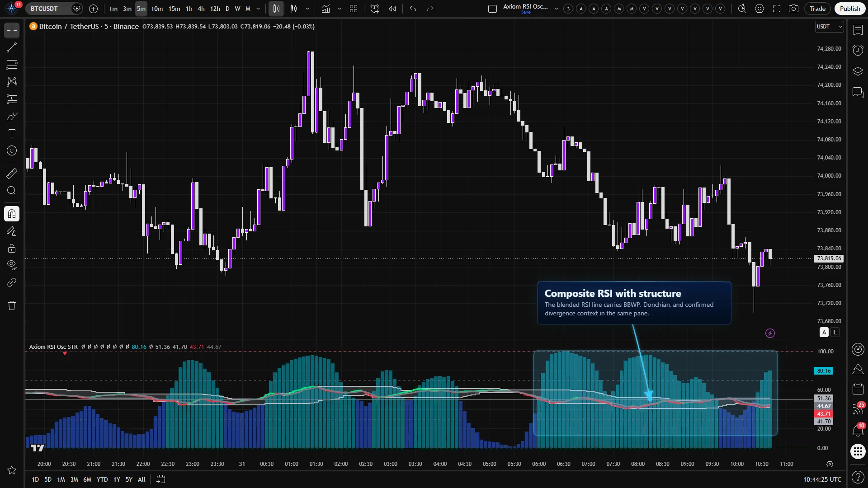Take a chart snapshot with camera

(793, 9)
